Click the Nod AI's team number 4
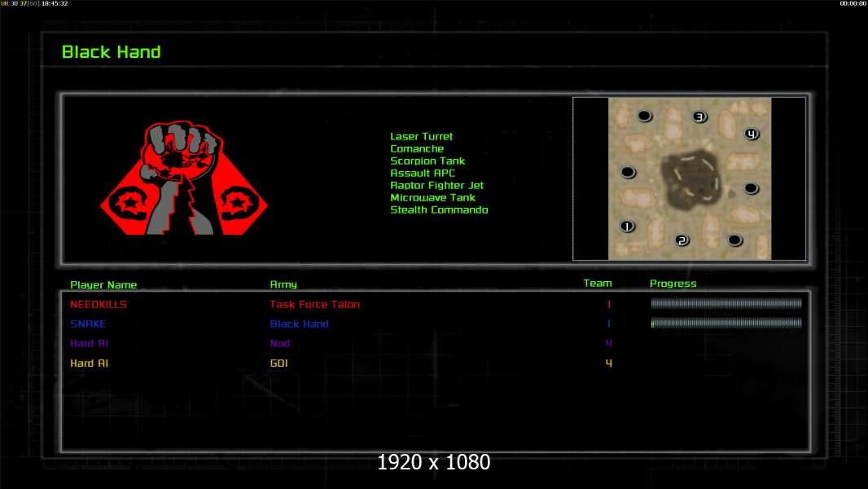Screen dimensions: 868x489 click(609, 343)
